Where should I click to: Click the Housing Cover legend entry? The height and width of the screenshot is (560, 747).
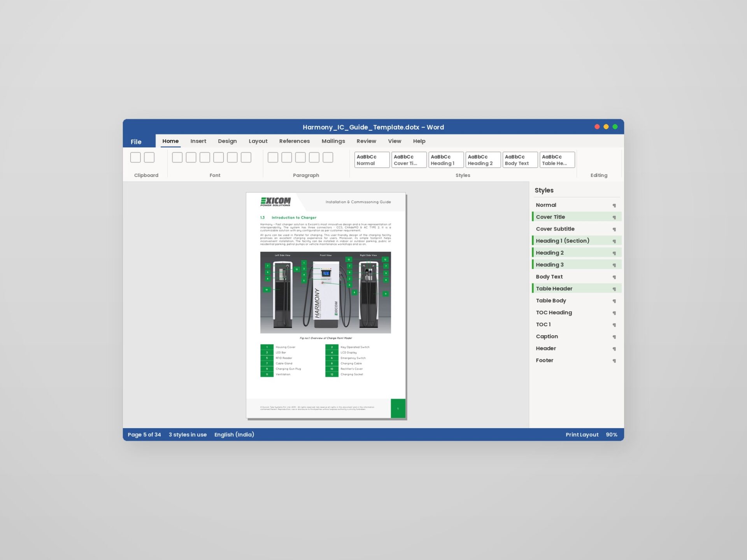[285, 347]
